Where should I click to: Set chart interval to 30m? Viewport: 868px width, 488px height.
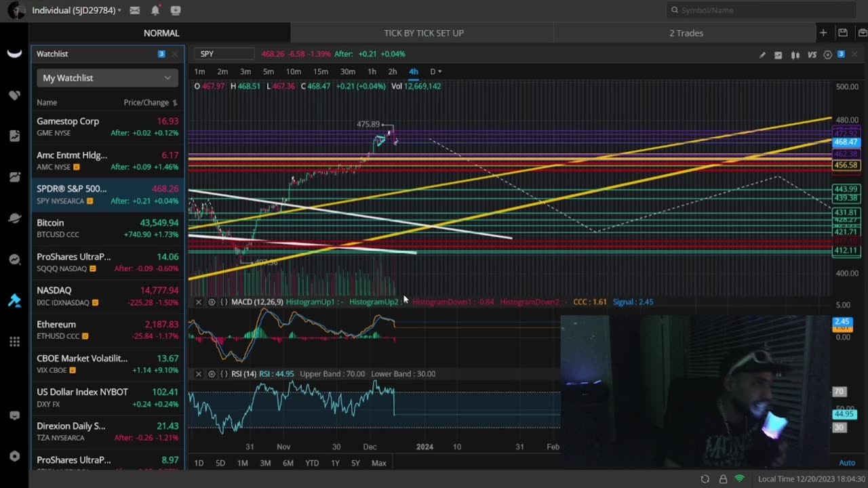(x=348, y=72)
